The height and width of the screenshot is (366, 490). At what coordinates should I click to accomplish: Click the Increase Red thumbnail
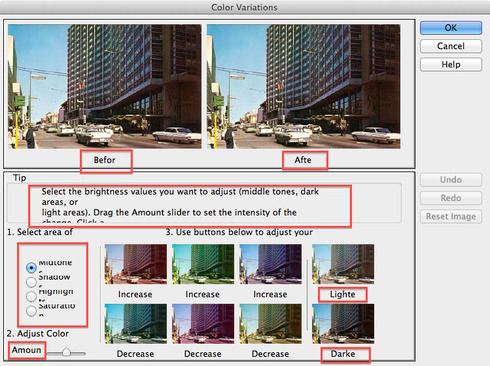click(x=136, y=264)
